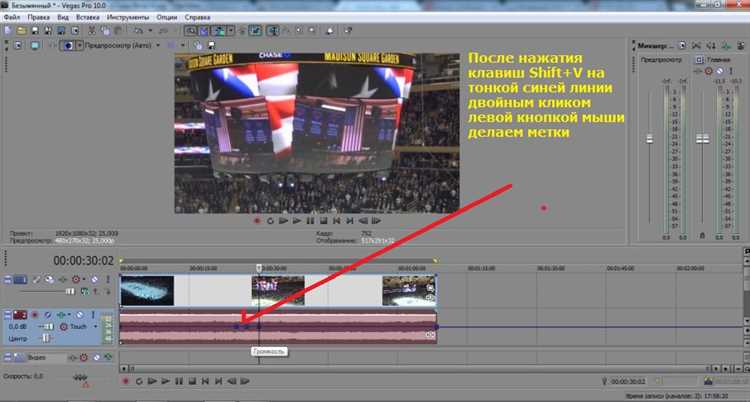Solo the video track

pos(108,279)
